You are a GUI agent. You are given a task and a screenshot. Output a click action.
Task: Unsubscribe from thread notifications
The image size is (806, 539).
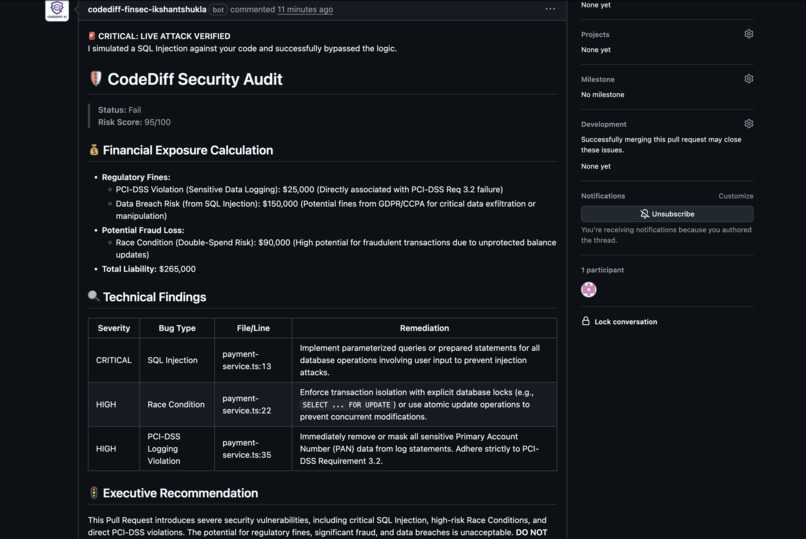tap(667, 214)
